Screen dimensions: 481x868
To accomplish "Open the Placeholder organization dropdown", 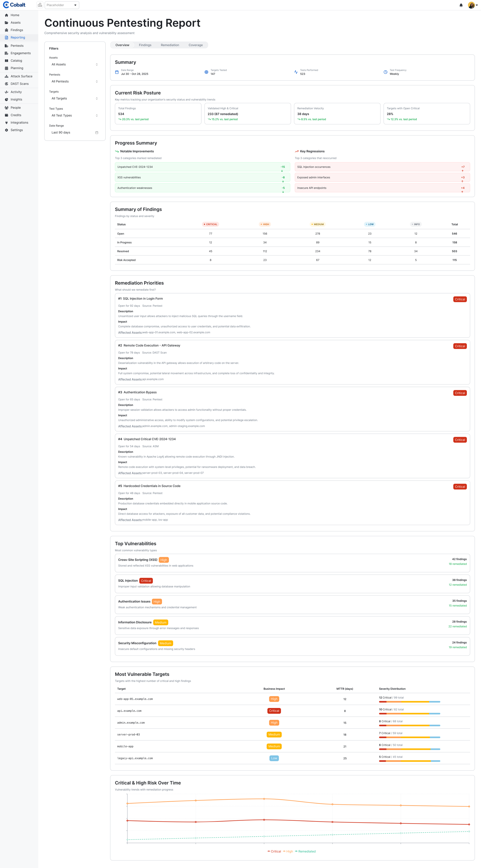I will 62,5.
